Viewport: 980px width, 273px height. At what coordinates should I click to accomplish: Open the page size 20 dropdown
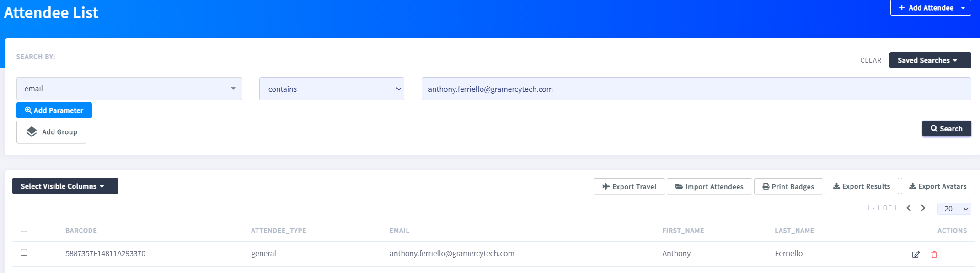pos(954,209)
